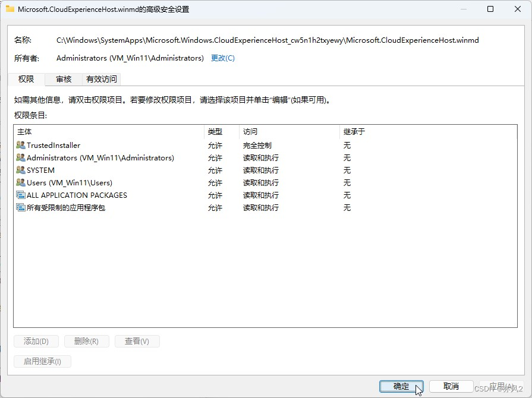Click the file path next to 名称

click(267, 40)
